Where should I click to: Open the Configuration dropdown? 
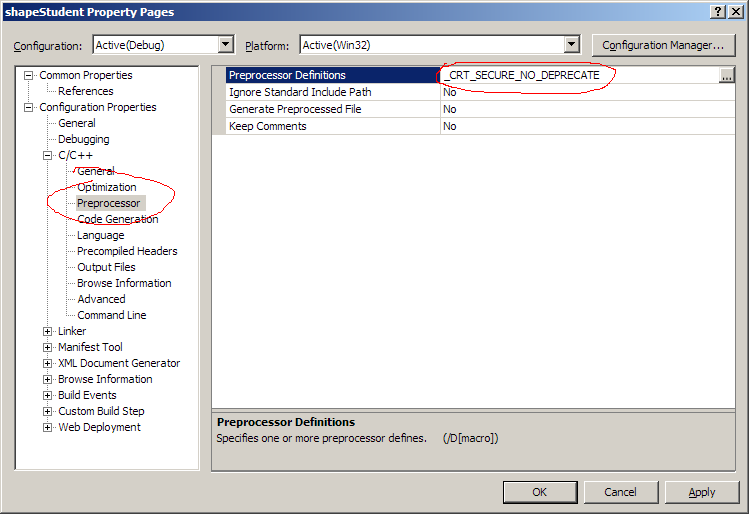point(225,45)
